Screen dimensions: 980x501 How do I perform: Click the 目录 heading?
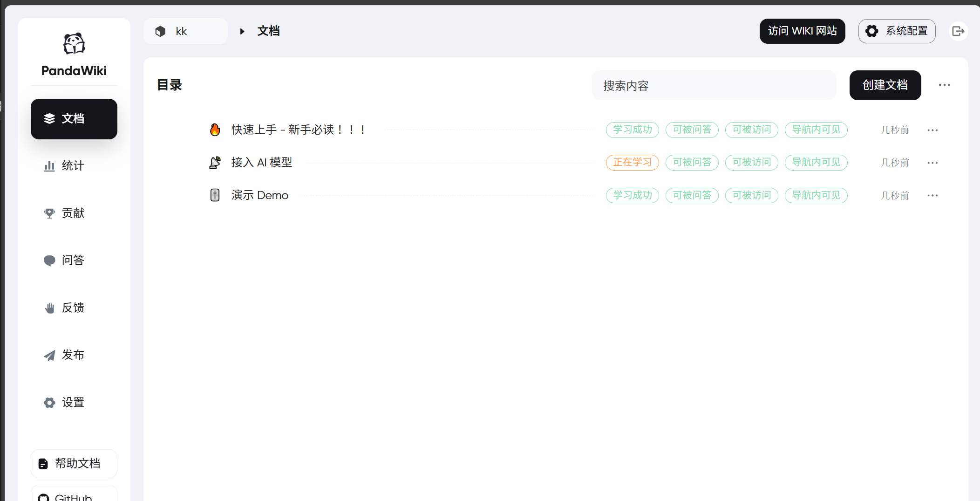tap(170, 85)
